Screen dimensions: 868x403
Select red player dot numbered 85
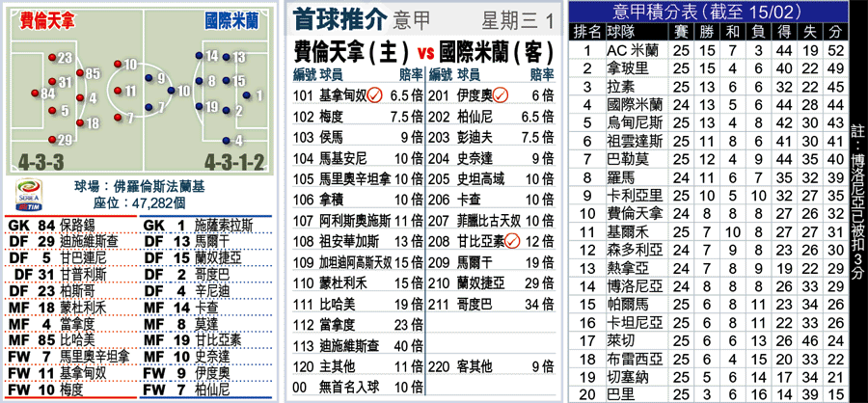click(x=80, y=73)
